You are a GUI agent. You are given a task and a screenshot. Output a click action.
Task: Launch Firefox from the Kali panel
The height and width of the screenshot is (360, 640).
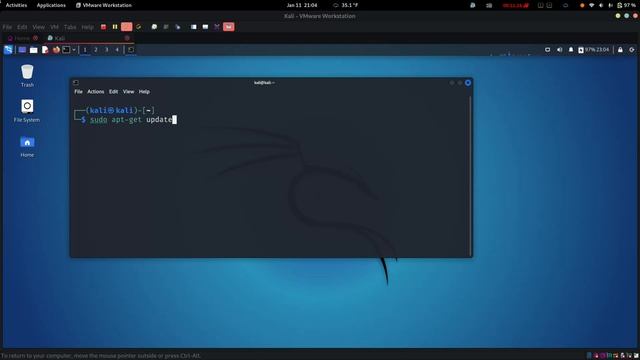coord(56,50)
